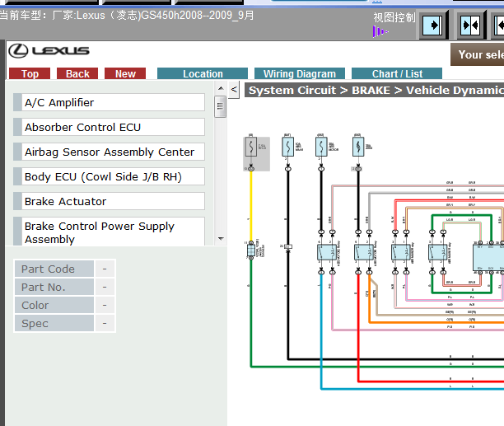Click the 当前车型 vehicle model text
The image size is (504, 426).
[127, 16]
